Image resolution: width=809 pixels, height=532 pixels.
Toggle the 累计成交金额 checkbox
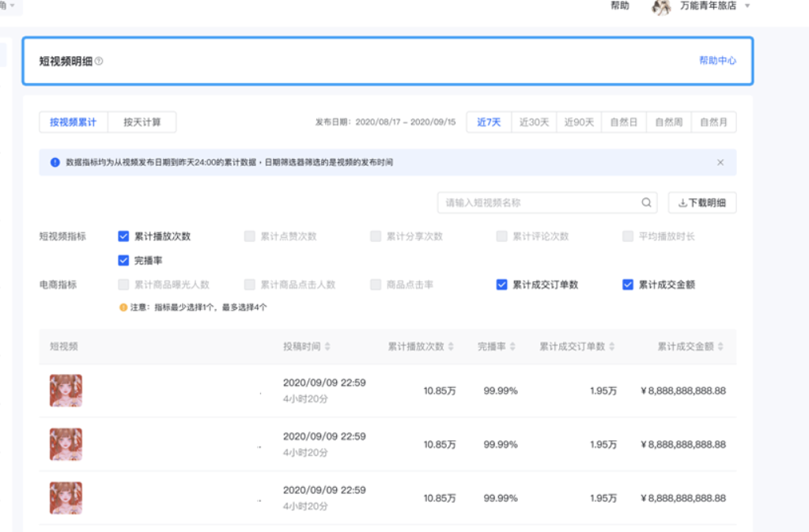click(x=628, y=285)
